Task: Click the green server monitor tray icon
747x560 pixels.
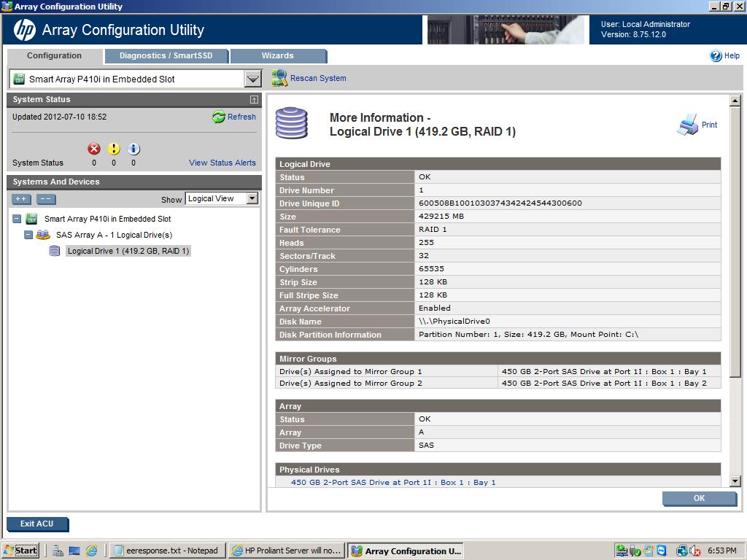Action: [622, 551]
